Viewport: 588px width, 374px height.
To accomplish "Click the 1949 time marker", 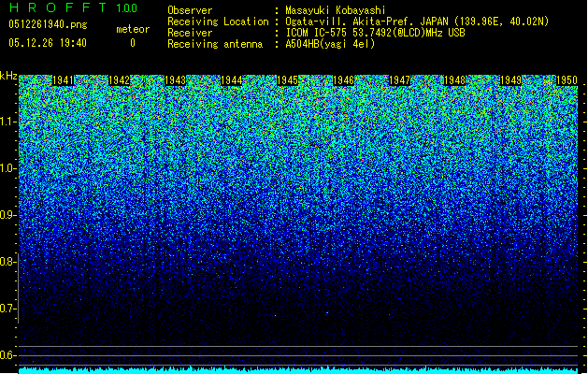I will pos(510,80).
